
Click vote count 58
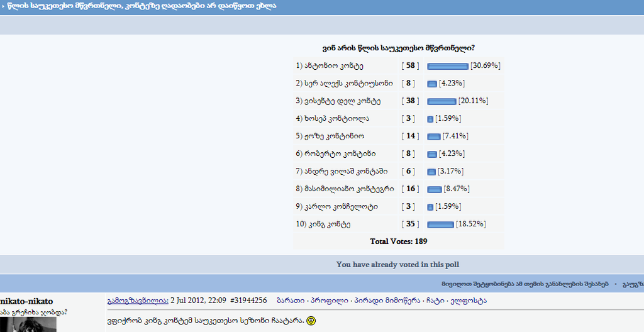[x=410, y=66]
